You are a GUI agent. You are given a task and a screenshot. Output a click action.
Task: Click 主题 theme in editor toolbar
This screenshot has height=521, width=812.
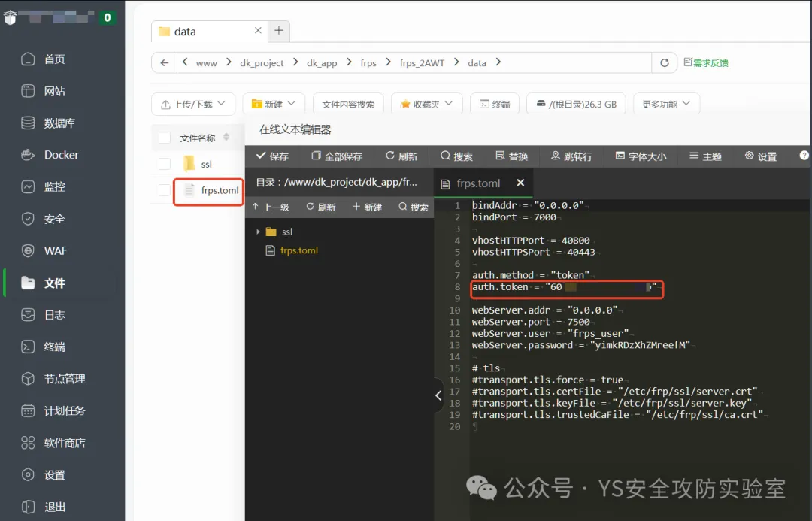[x=705, y=156]
